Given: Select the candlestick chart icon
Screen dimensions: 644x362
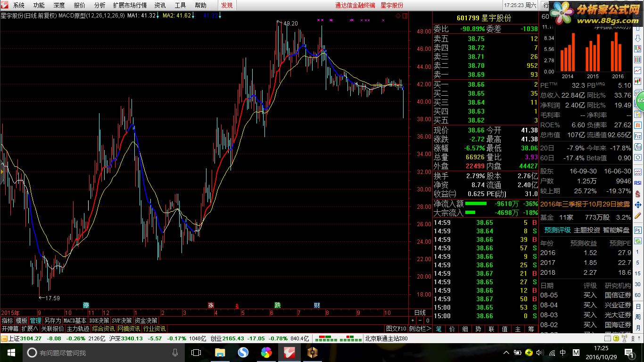Looking at the screenshot, I should pos(637,81).
